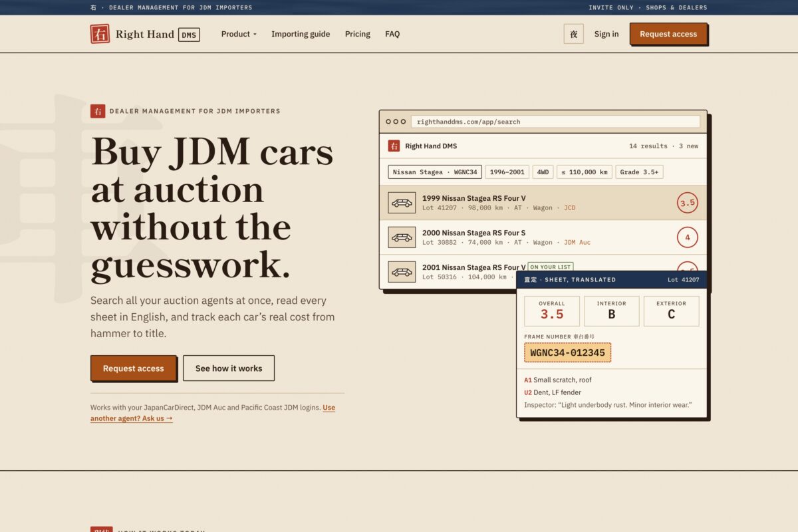Click the 'Sheet, Translated' header text
798x532 pixels.
click(570, 280)
